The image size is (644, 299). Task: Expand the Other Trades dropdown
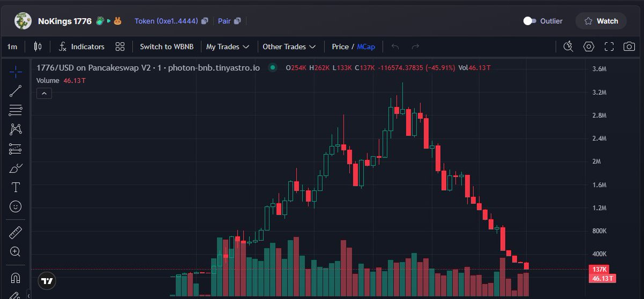(289, 47)
